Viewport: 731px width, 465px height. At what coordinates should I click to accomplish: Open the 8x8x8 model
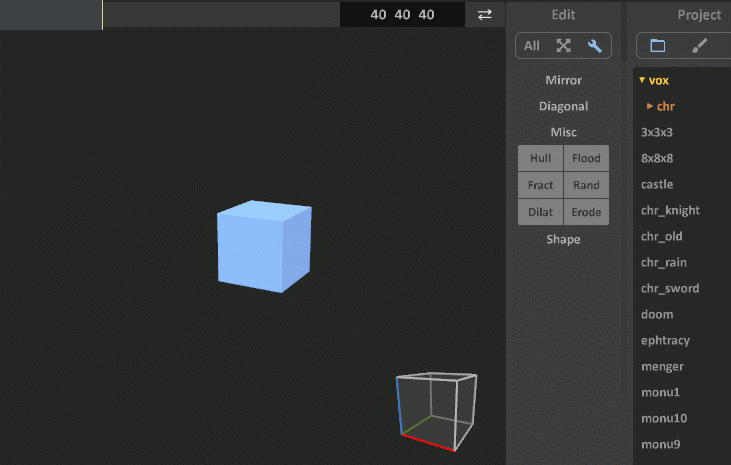pos(656,159)
